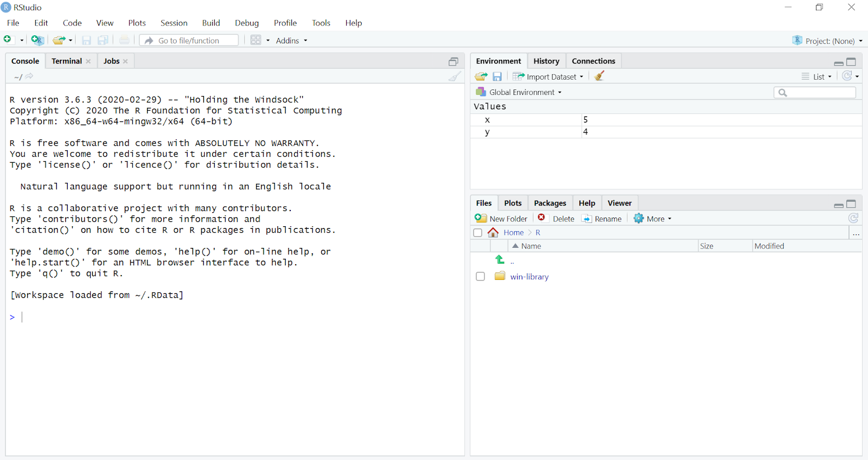Sort files by Modified column
This screenshot has height=460, width=868.
807,246
